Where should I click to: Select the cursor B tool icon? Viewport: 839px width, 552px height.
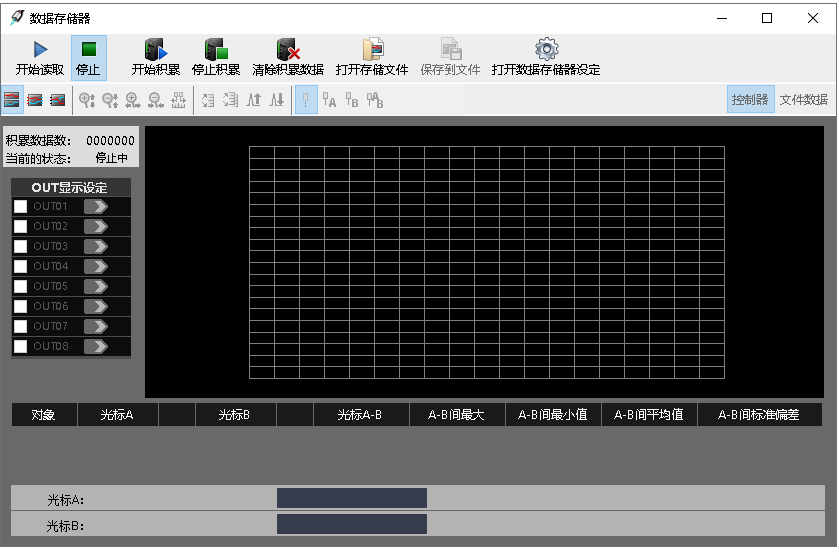[x=352, y=100]
